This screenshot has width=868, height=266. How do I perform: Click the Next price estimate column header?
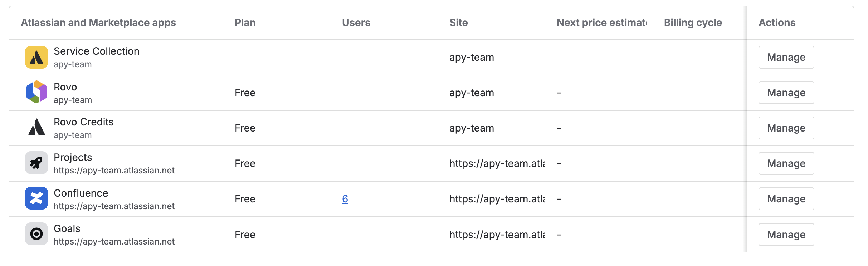(x=602, y=23)
